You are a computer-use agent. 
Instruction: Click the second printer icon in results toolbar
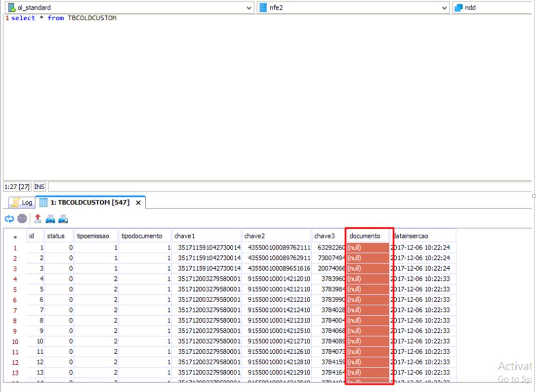pos(63,219)
